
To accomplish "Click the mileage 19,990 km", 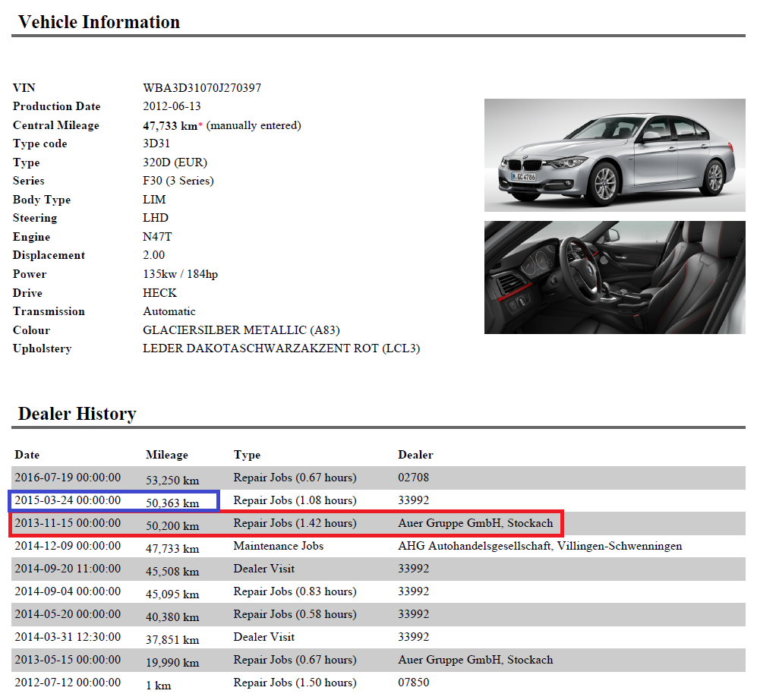I will pos(172,663).
